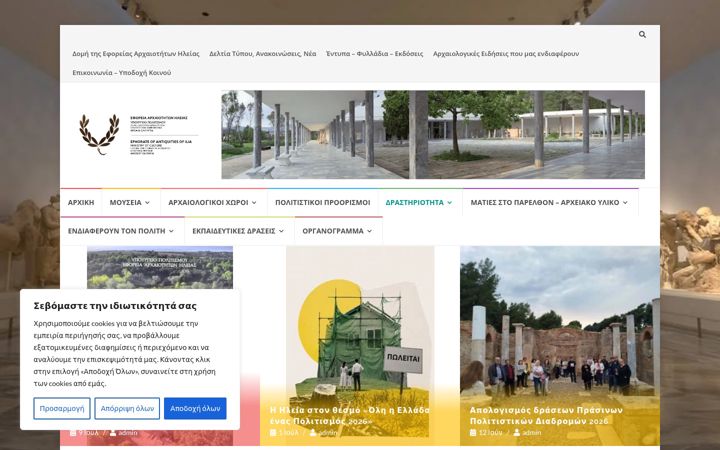Open the ΜΟΥΣΕΙΑ menu label
Viewport: 720px width, 450px height.
[125, 202]
